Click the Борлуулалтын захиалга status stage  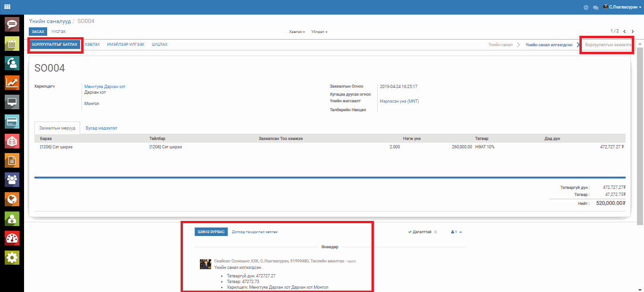point(608,44)
